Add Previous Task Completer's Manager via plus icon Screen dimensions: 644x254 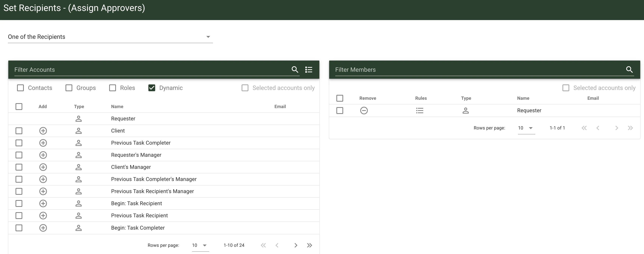pos(43,179)
